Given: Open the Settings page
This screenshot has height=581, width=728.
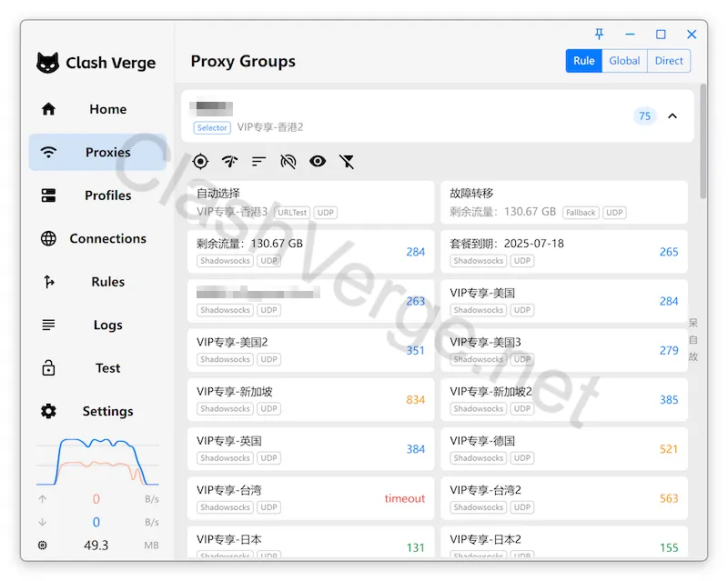Looking at the screenshot, I should (x=107, y=411).
